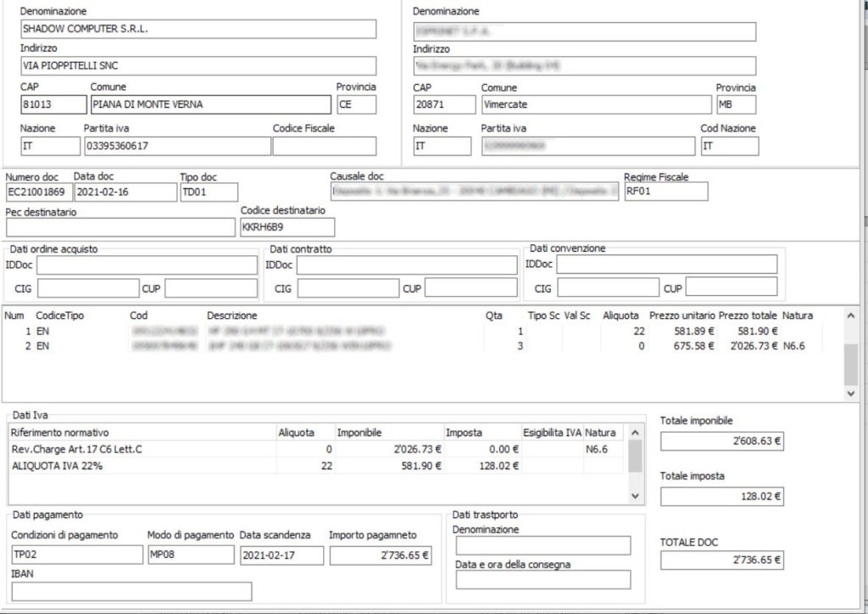Focus the CAP field containing 81013
Screen dimensions: 868x614
pyautogui.click(x=53, y=104)
